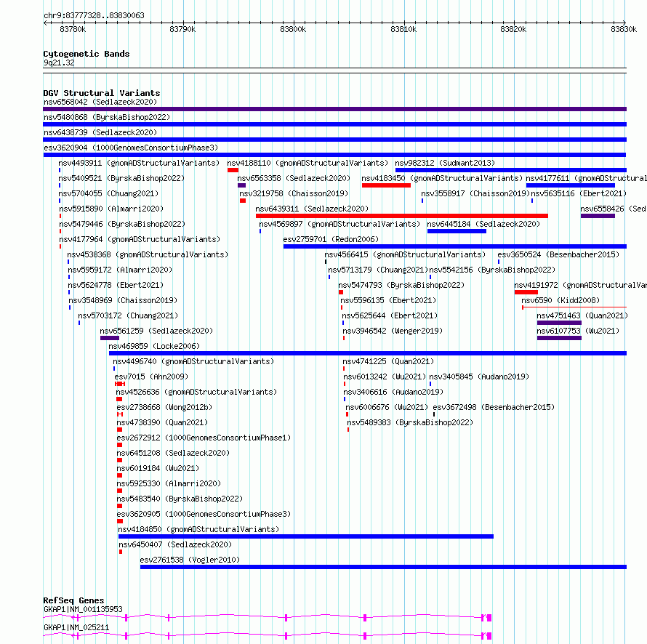Click nsv5409521 (ByrskaBishop2022) label
The height and width of the screenshot is (644, 647).
click(x=121, y=178)
